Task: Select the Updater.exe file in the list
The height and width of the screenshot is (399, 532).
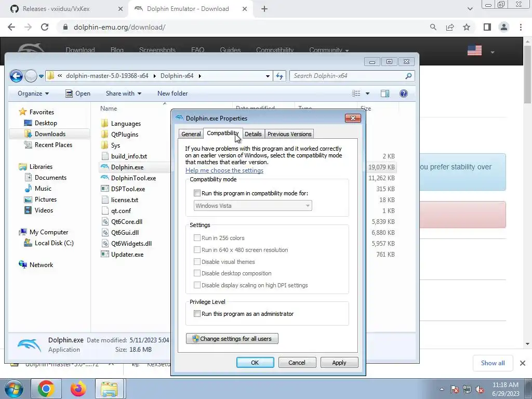Action: pos(127,255)
